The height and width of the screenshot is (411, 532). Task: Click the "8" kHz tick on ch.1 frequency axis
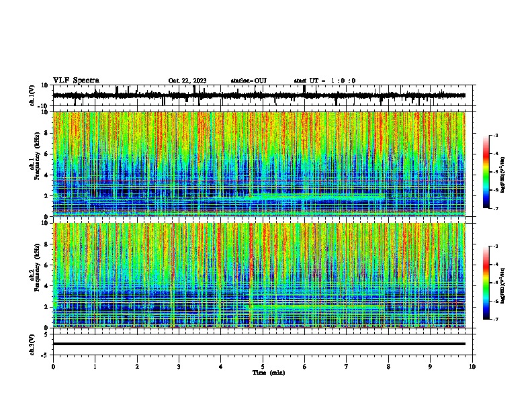click(x=46, y=133)
